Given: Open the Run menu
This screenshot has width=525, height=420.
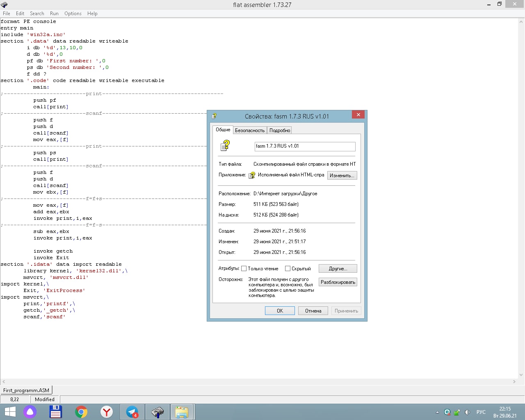Looking at the screenshot, I should pyautogui.click(x=54, y=14).
